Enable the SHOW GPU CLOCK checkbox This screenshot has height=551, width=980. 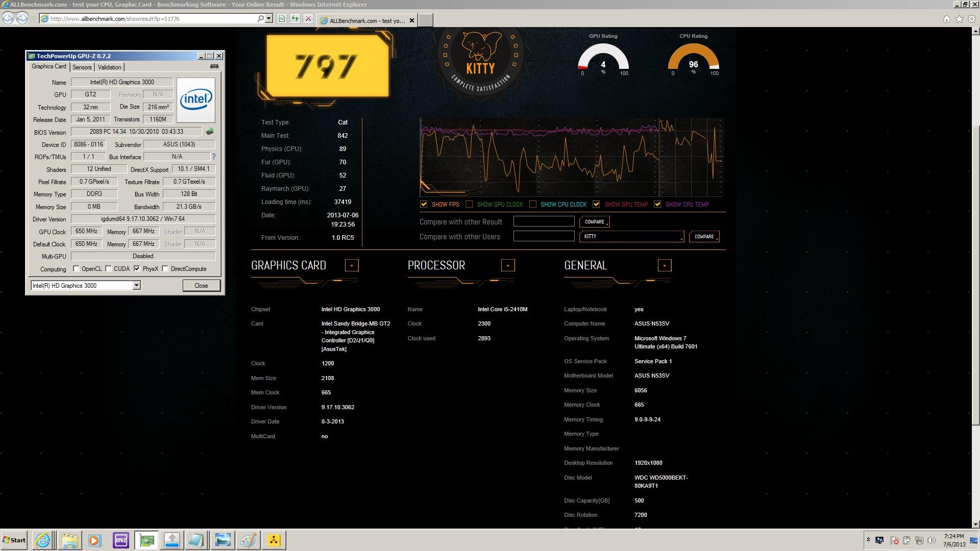469,204
